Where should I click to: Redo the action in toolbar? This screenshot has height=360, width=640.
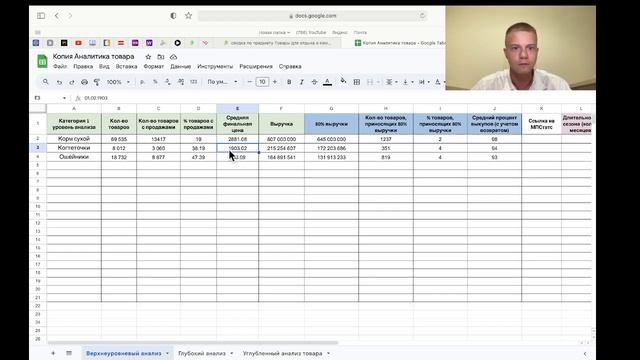coord(72,82)
